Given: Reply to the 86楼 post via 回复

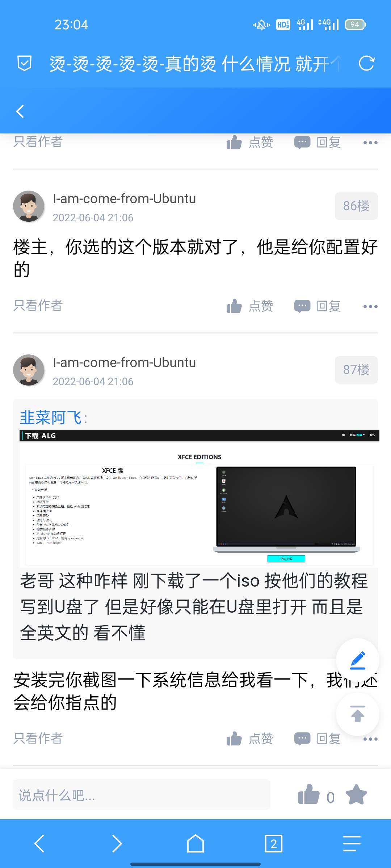Looking at the screenshot, I should (x=318, y=306).
